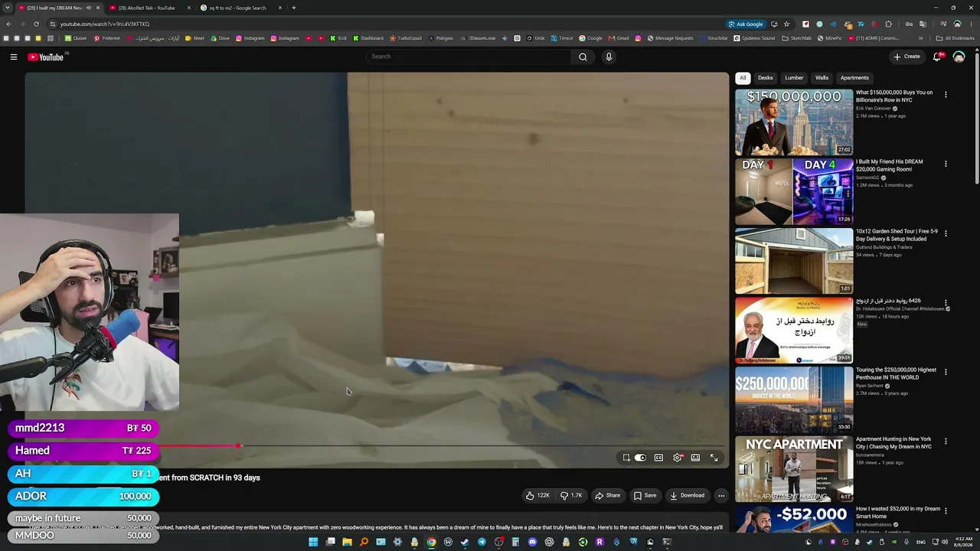Bookmark this page with the star icon
Viewport: 980px width, 551px height.
click(786, 24)
